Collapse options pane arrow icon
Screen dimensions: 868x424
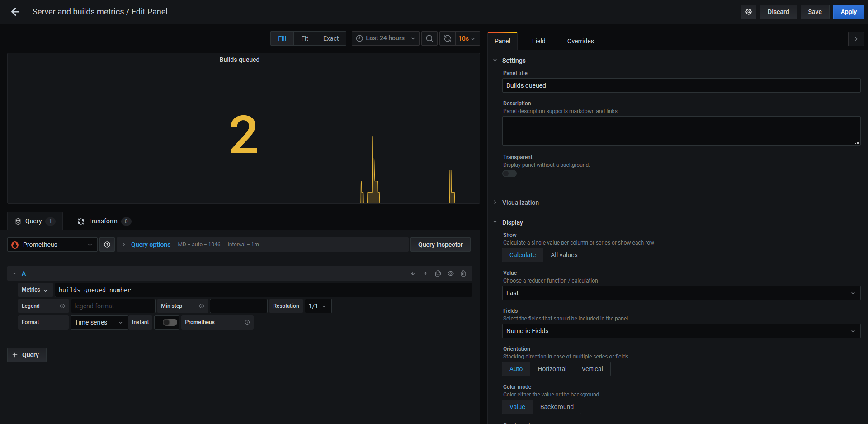pyautogui.click(x=856, y=39)
